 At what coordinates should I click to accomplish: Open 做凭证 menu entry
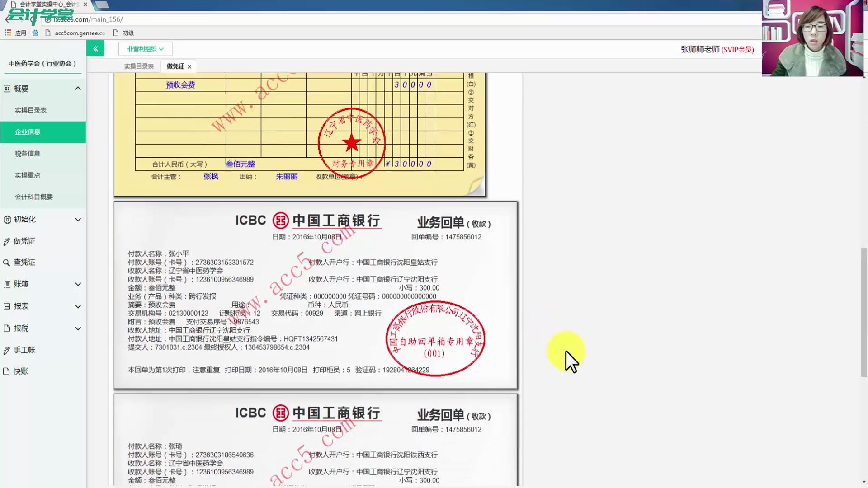click(24, 241)
